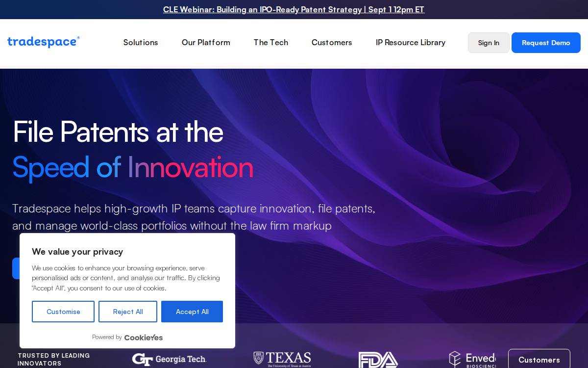
Task: Open The Tech menu item
Action: (x=271, y=43)
